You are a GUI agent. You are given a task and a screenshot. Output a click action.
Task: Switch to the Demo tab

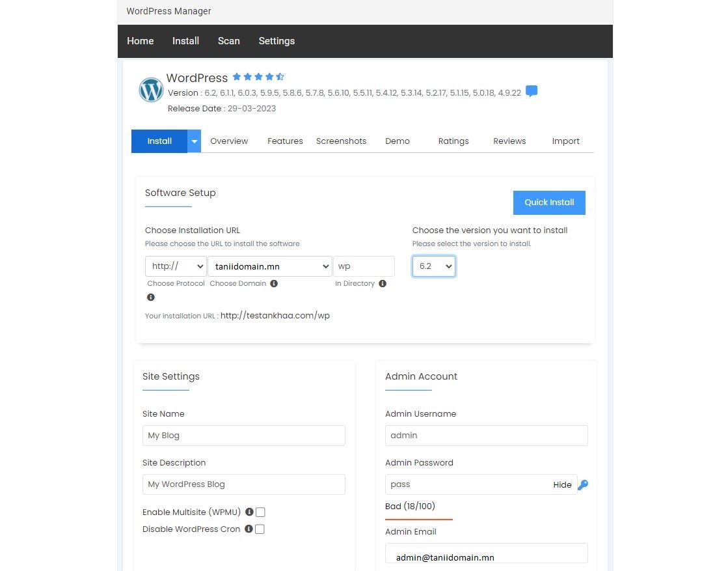[x=398, y=141]
